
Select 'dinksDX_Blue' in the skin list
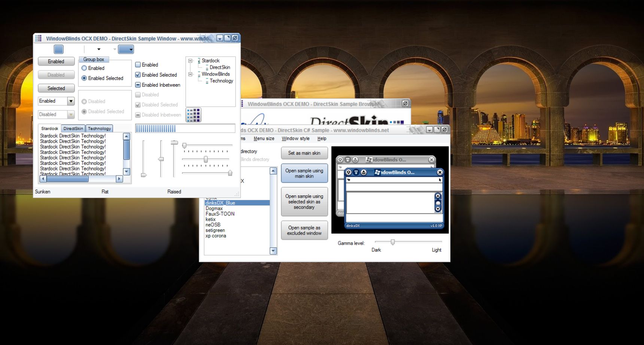point(237,203)
